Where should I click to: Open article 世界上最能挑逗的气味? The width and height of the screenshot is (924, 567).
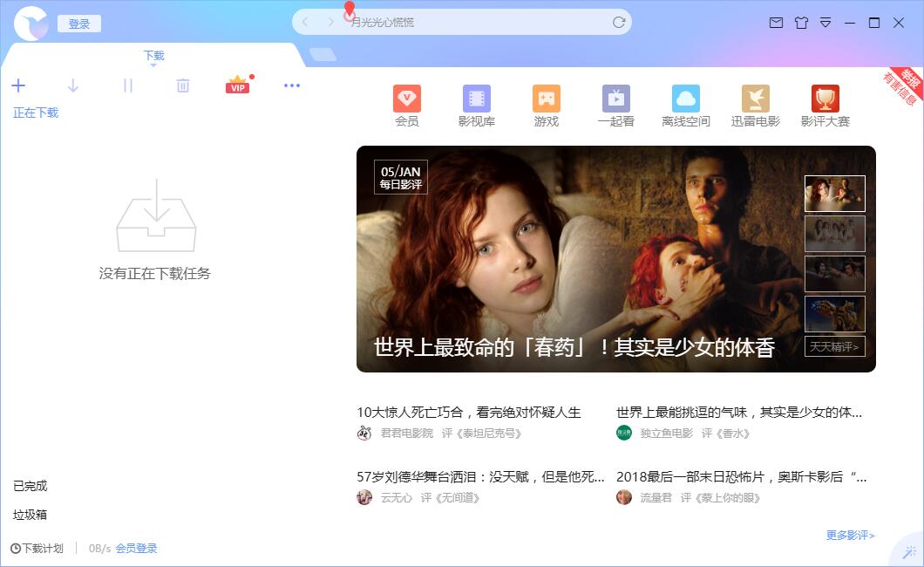(739, 412)
